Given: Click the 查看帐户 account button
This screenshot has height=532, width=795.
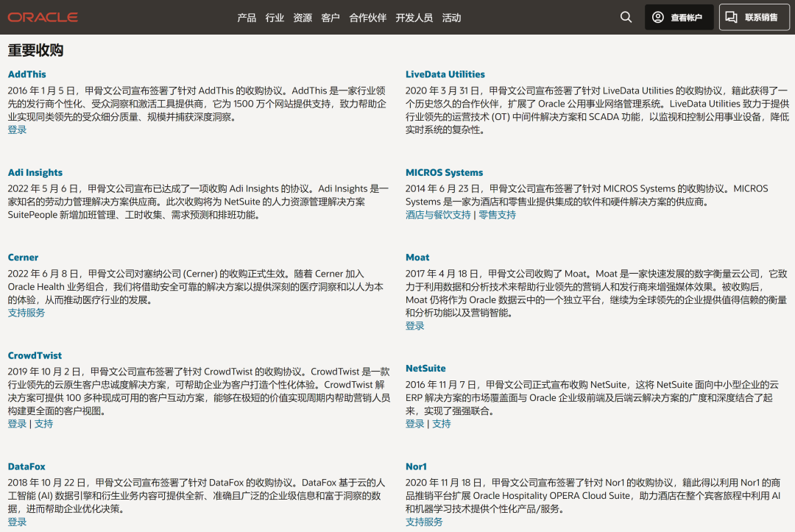Looking at the screenshot, I should coord(679,17).
